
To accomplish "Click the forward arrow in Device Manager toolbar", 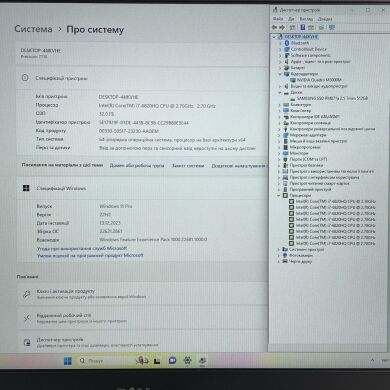I will pyautogui.click(x=282, y=27).
